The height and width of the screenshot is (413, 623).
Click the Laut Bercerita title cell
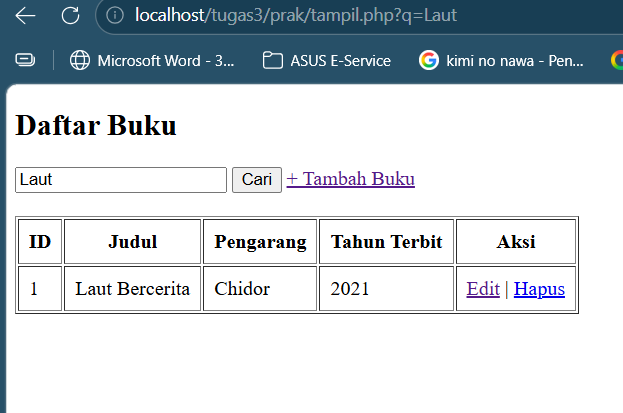[133, 289]
